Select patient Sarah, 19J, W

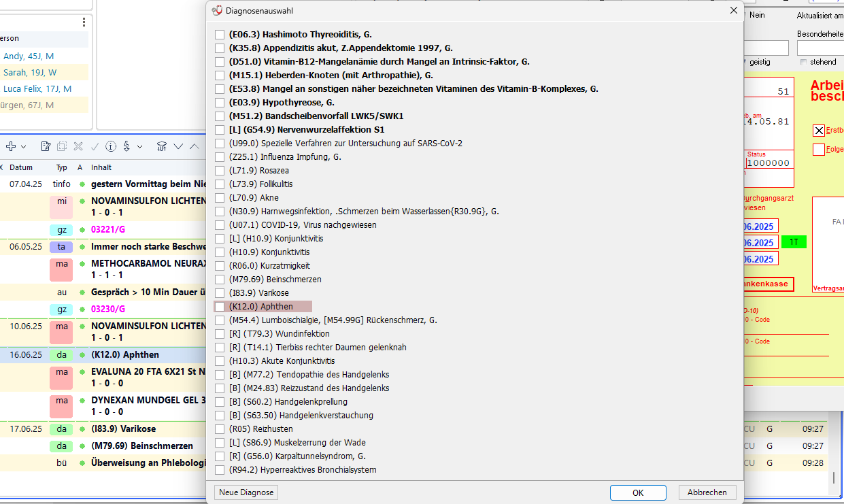tap(30, 72)
